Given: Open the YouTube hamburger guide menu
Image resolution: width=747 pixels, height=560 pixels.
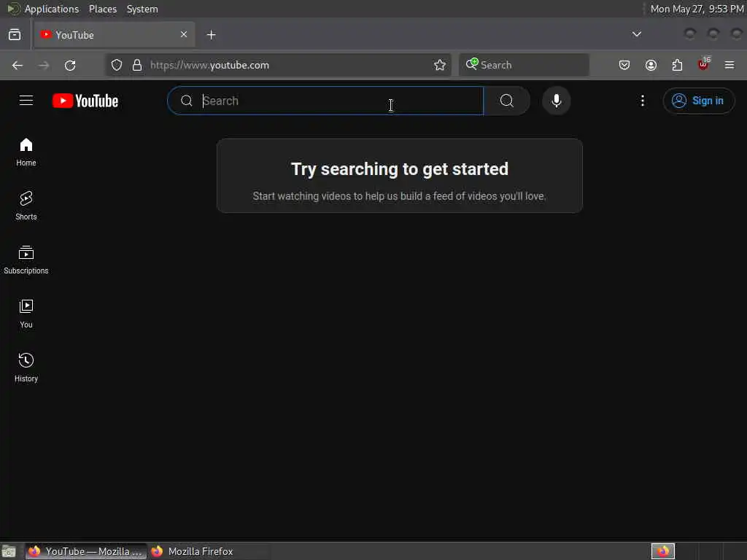Looking at the screenshot, I should pos(26,101).
